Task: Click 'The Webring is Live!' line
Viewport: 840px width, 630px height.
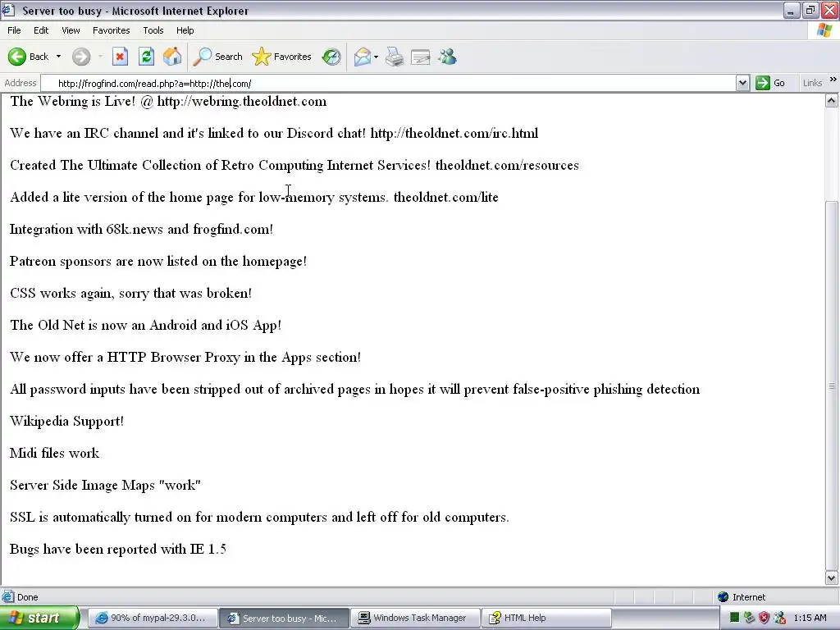Action: (x=168, y=101)
